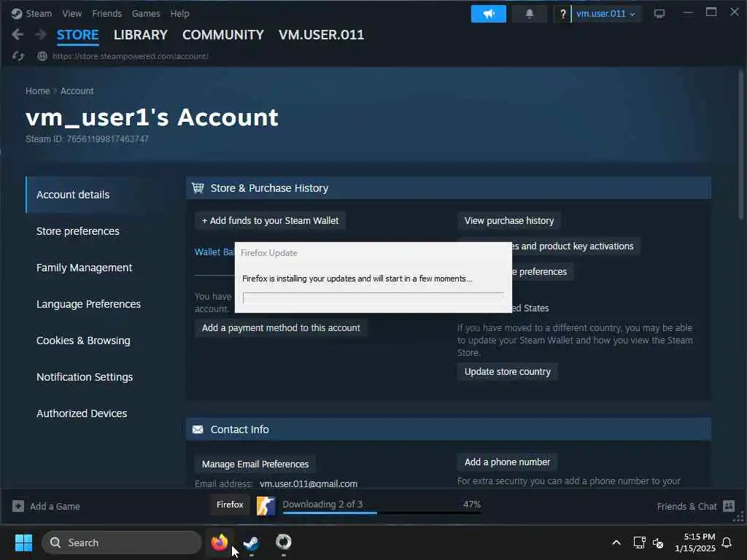747x560 pixels.
Task: Click Update store country
Action: click(508, 372)
